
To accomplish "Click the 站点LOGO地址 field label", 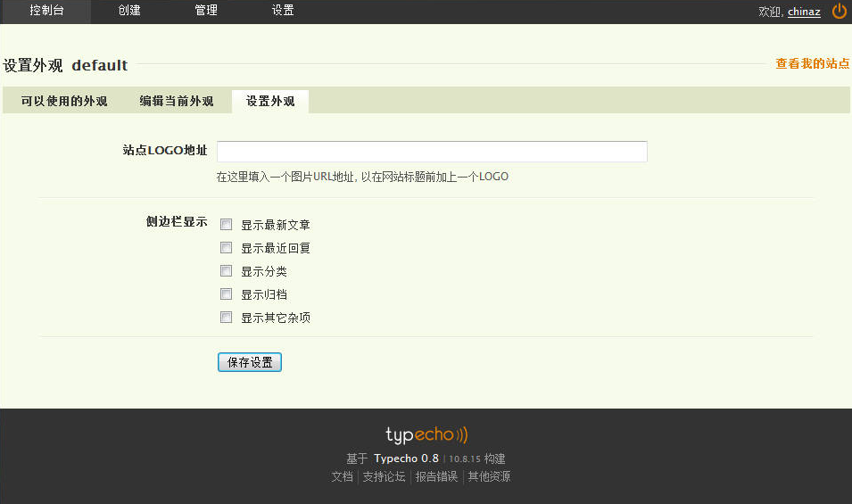I will click(165, 151).
